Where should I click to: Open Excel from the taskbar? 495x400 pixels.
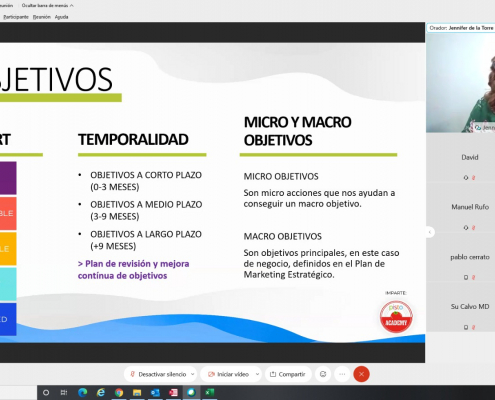point(209,393)
